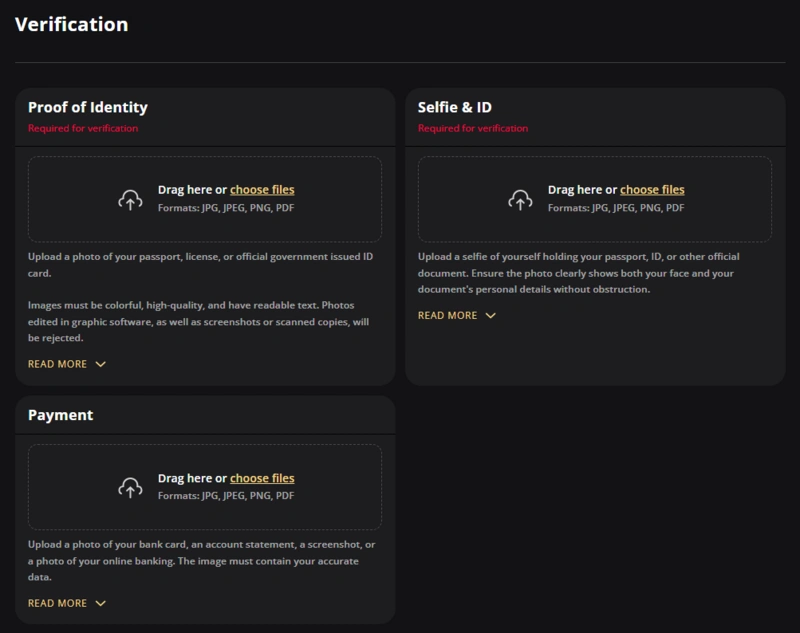800x633 pixels.
Task: Click the Selfie & ID drop zone formats text
Action: coord(616,208)
